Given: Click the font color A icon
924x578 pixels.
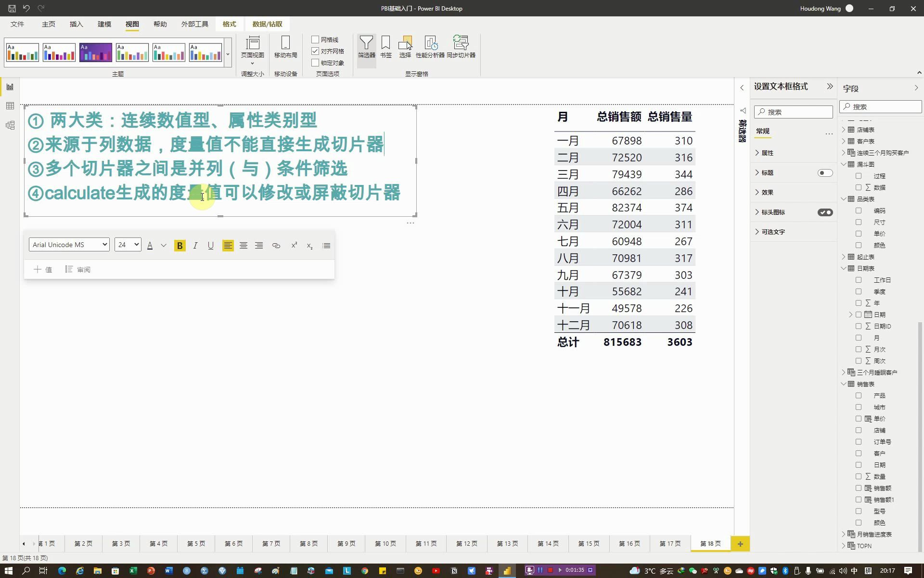Looking at the screenshot, I should coord(150,246).
